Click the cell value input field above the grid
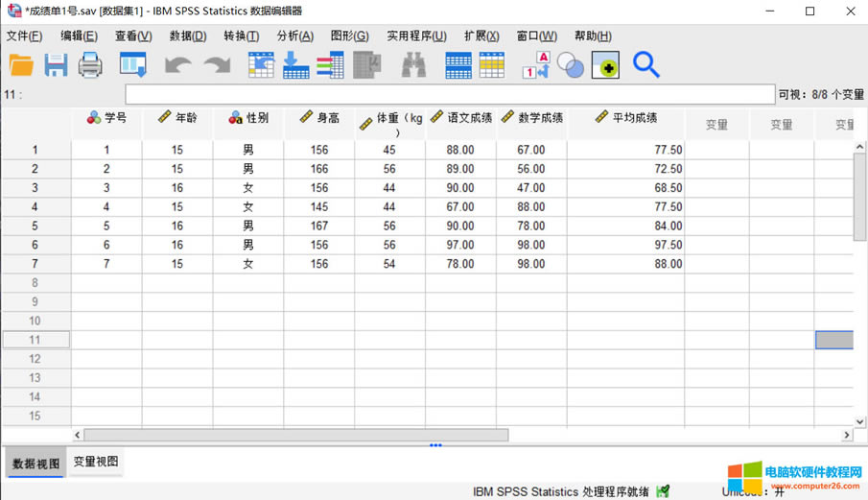This screenshot has height=500, width=868. (x=449, y=95)
